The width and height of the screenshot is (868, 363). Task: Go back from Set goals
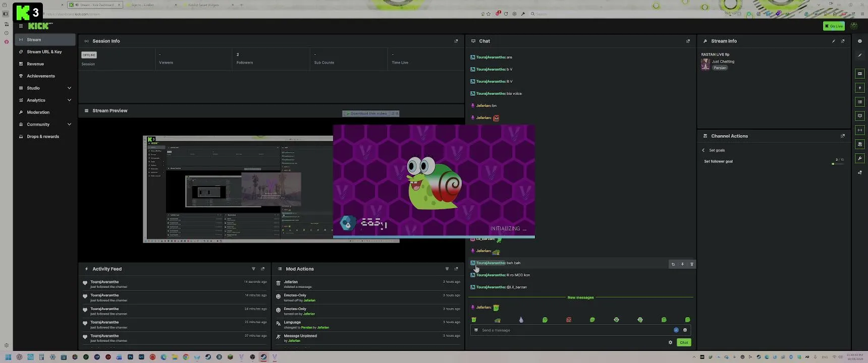(703, 150)
